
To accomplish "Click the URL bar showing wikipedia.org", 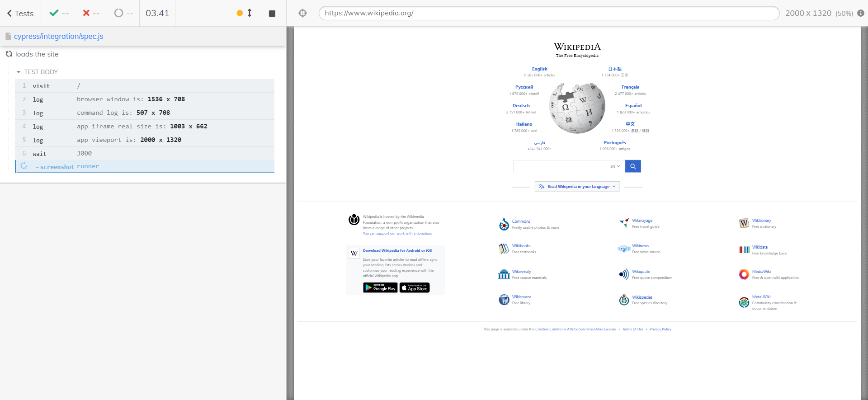I will (549, 13).
